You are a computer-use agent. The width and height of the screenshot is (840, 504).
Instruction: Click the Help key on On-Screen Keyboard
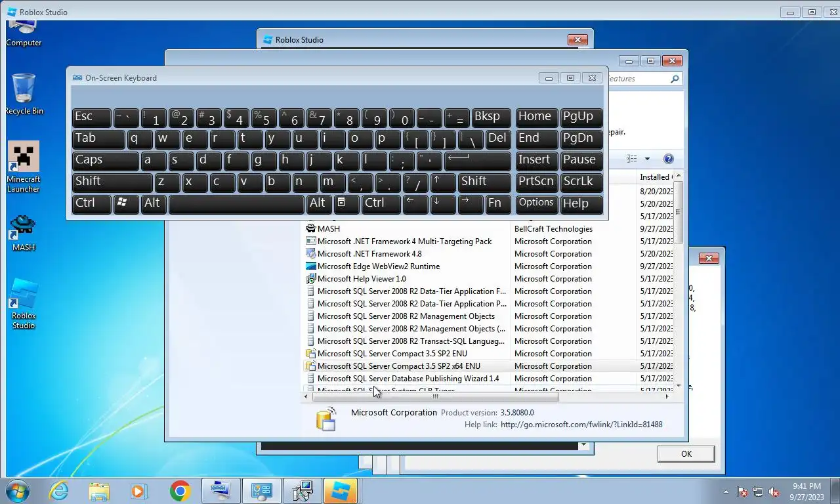(x=581, y=204)
